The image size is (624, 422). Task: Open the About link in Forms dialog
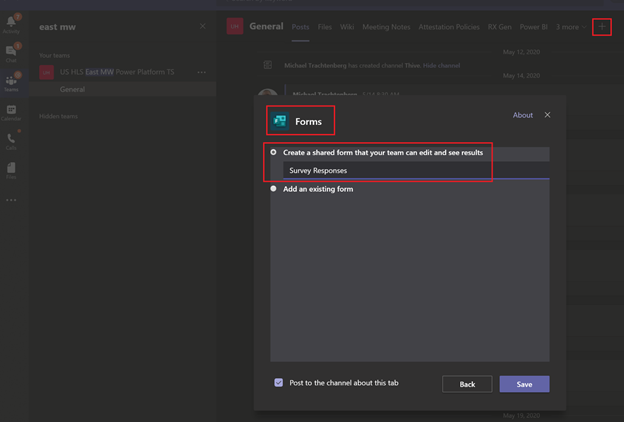coord(523,115)
